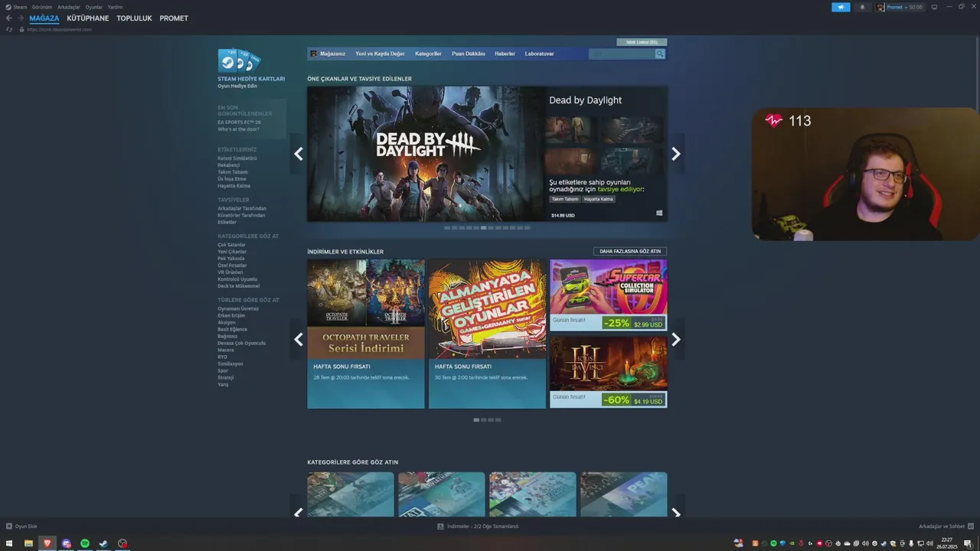The width and height of the screenshot is (980, 551).
Task: Open Haberler in store nav
Action: [x=505, y=54]
